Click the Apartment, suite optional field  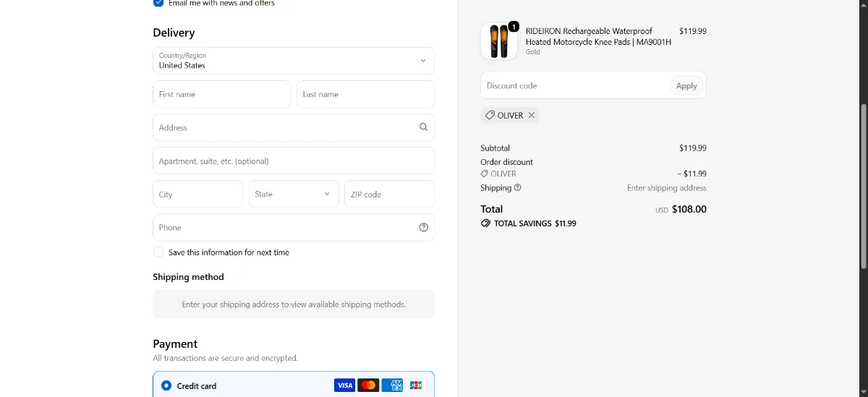[294, 161]
